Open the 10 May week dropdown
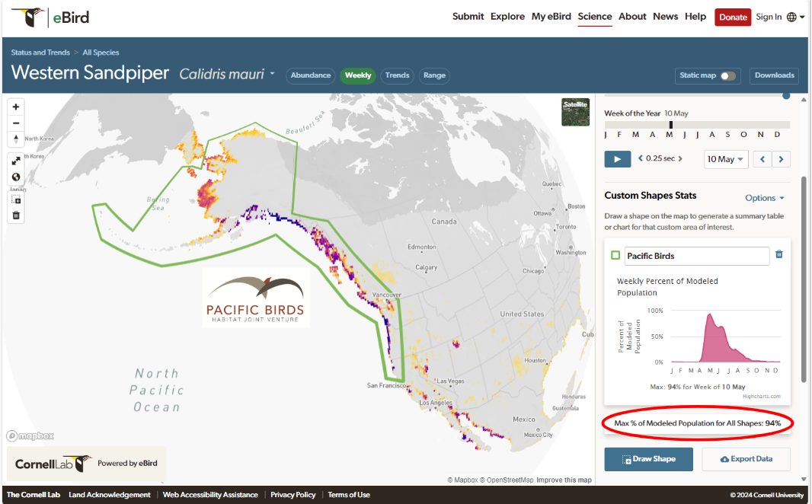This screenshot has width=812, height=504. pos(725,159)
